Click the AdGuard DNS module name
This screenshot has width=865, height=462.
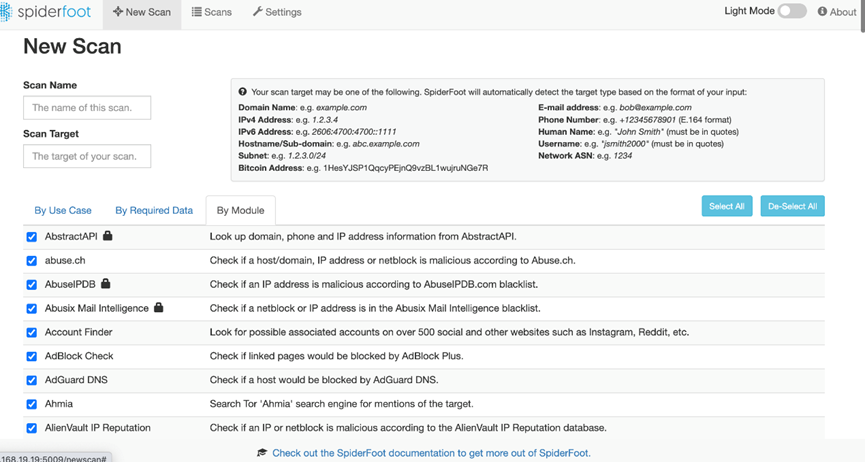(76, 380)
